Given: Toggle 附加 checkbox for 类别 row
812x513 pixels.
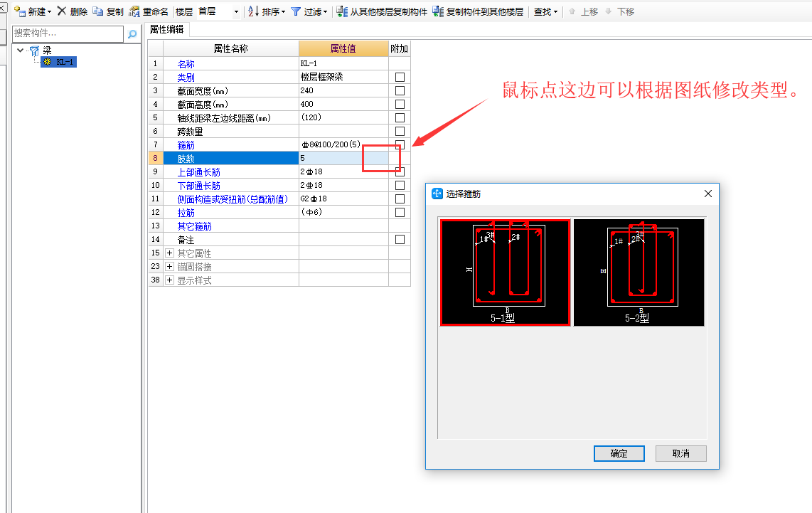Looking at the screenshot, I should coord(400,78).
